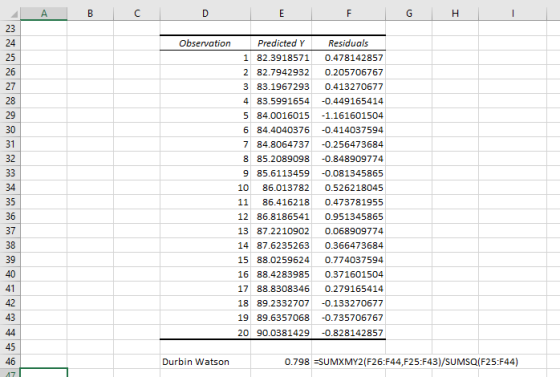
Task: Select cell with value 0.798
Action: [281, 362]
